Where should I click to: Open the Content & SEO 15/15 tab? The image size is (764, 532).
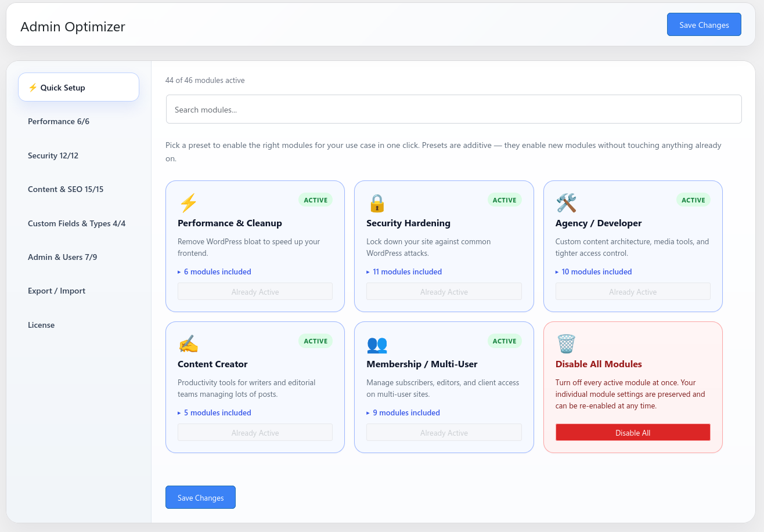78,189
